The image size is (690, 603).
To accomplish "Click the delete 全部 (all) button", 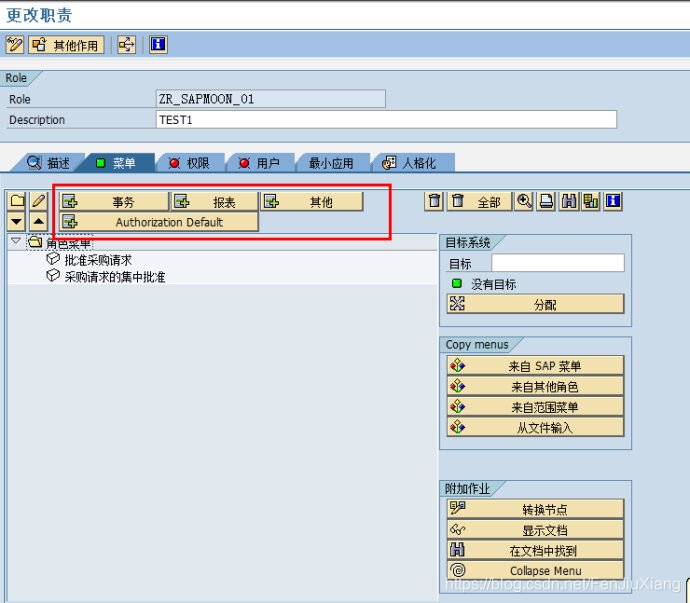I will (480, 201).
